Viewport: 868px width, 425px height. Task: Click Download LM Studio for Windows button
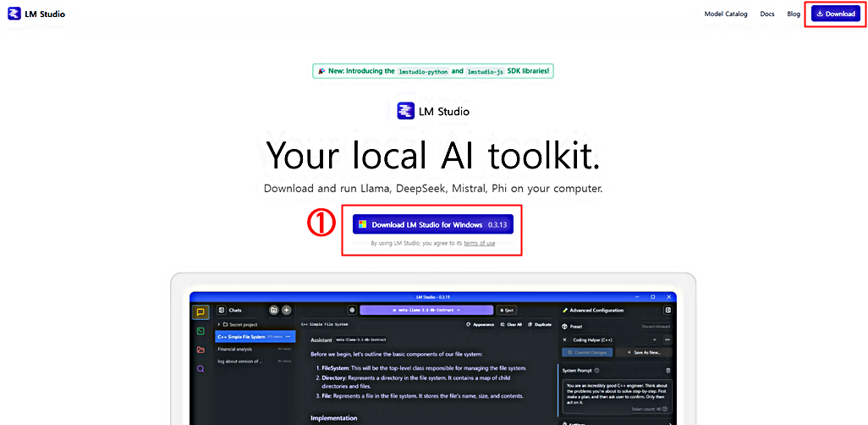click(433, 224)
